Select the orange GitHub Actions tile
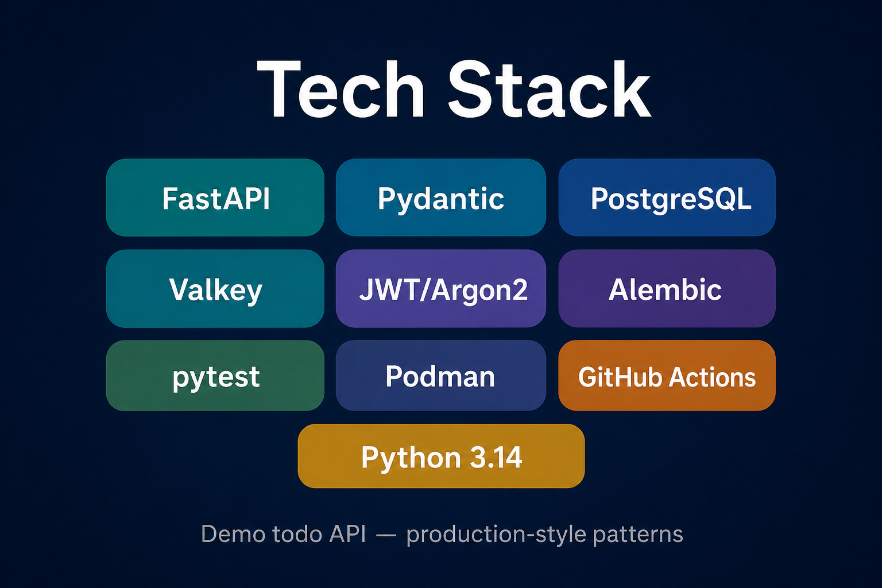Viewport: 882px width, 588px height. point(667,376)
